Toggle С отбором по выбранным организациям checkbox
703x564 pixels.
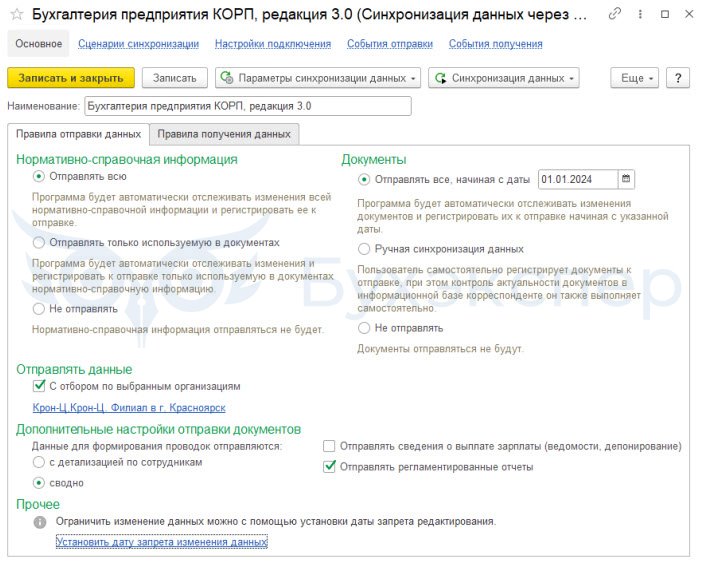coord(39,386)
